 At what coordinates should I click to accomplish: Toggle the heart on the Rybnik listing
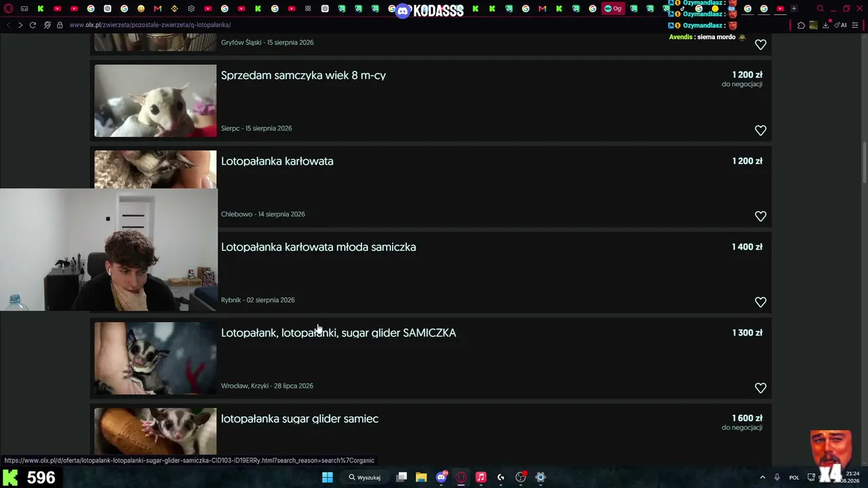pyautogui.click(x=760, y=302)
